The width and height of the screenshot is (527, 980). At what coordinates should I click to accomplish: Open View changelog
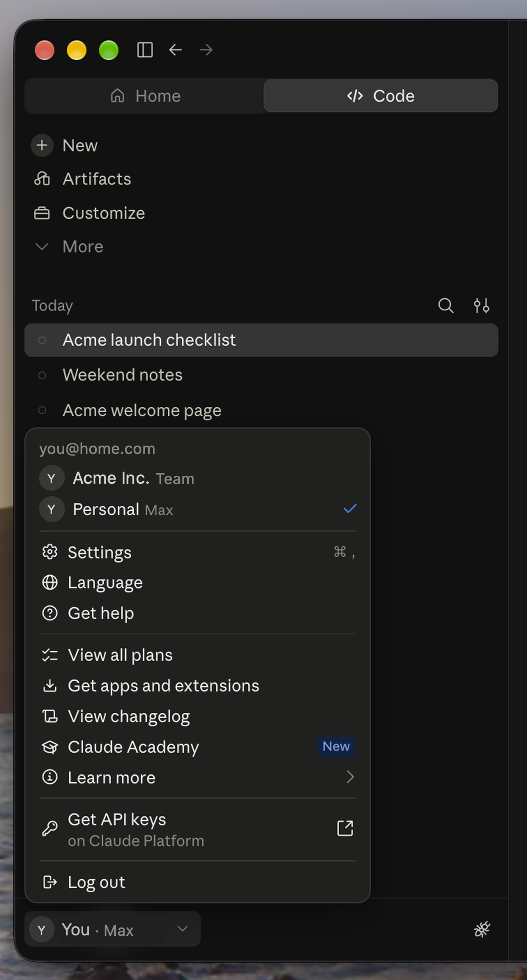(x=198, y=717)
